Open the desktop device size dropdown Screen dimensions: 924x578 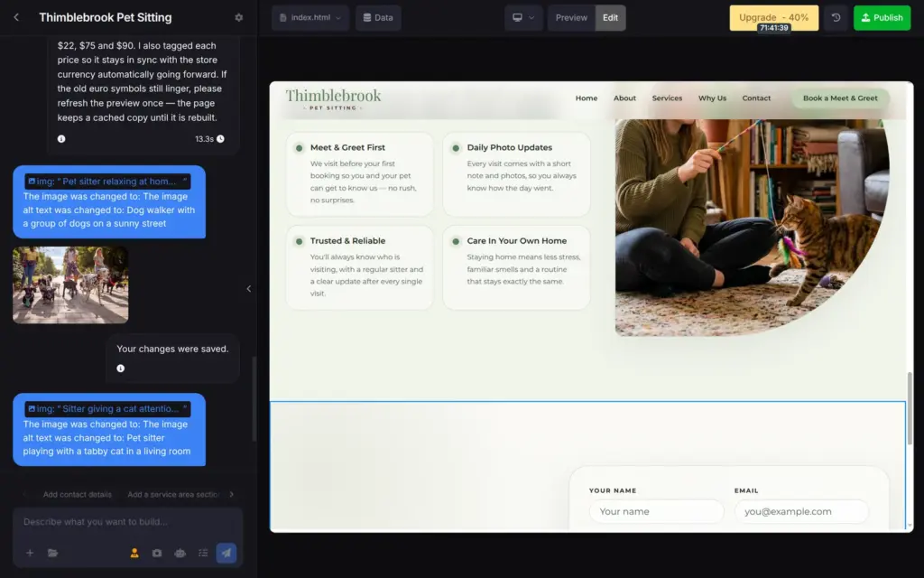[x=523, y=18]
